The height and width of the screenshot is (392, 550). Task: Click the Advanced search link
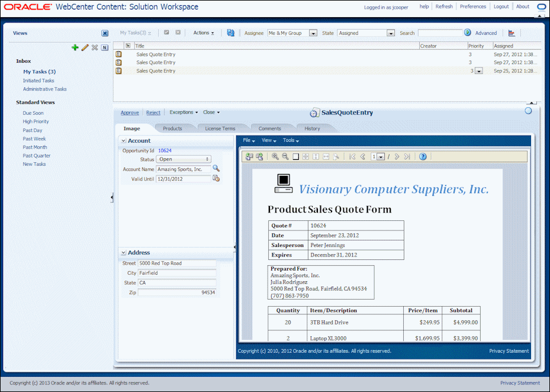[486, 33]
